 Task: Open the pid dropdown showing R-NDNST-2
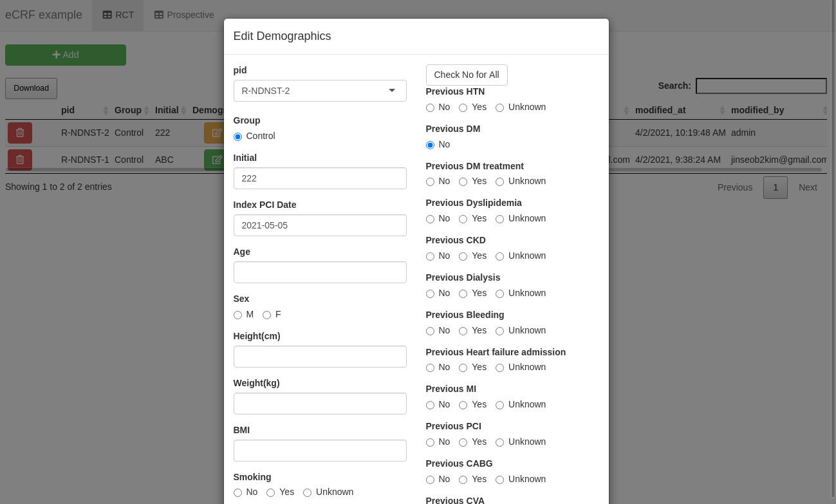tap(320, 91)
